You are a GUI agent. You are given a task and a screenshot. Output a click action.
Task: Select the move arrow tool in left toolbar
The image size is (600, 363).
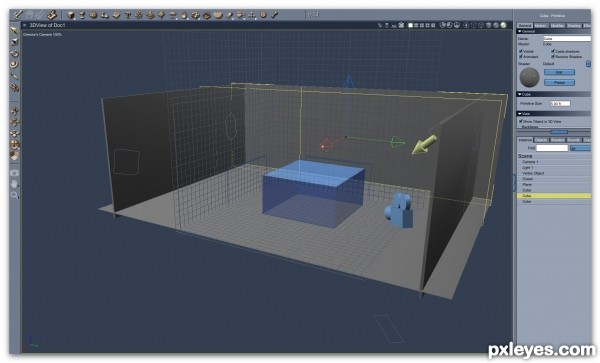(x=14, y=30)
